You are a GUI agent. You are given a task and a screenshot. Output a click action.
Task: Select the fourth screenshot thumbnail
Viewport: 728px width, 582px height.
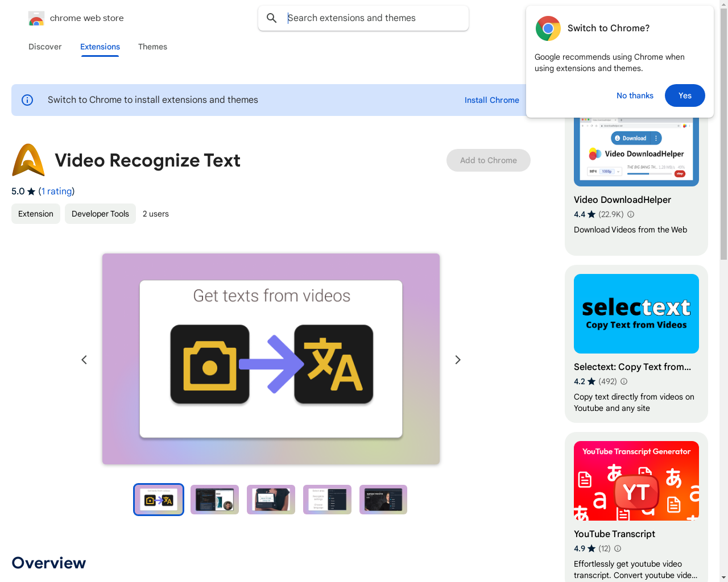327,500
